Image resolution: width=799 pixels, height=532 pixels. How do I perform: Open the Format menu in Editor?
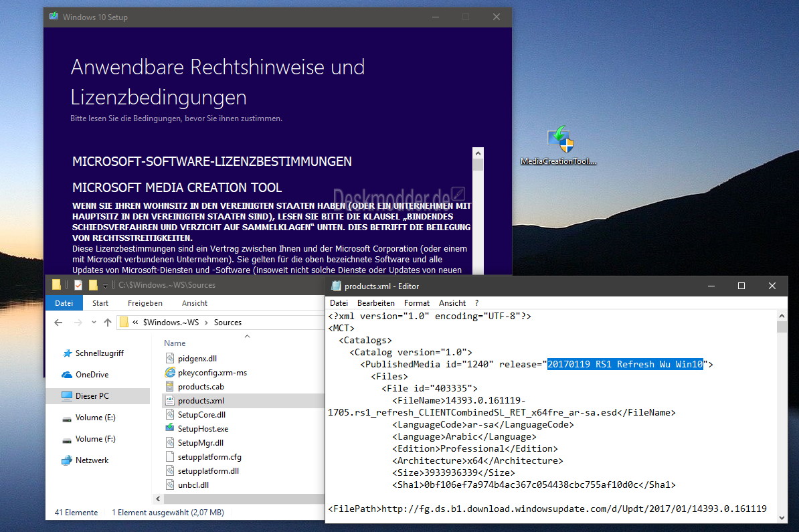(x=417, y=303)
